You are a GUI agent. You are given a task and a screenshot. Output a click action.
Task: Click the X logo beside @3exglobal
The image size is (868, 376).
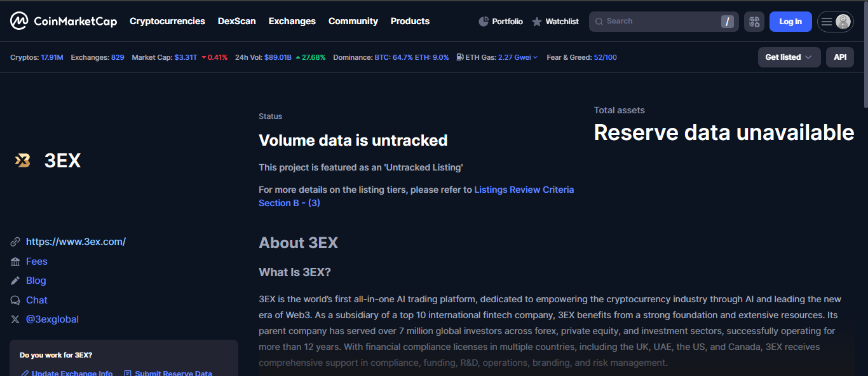15,319
